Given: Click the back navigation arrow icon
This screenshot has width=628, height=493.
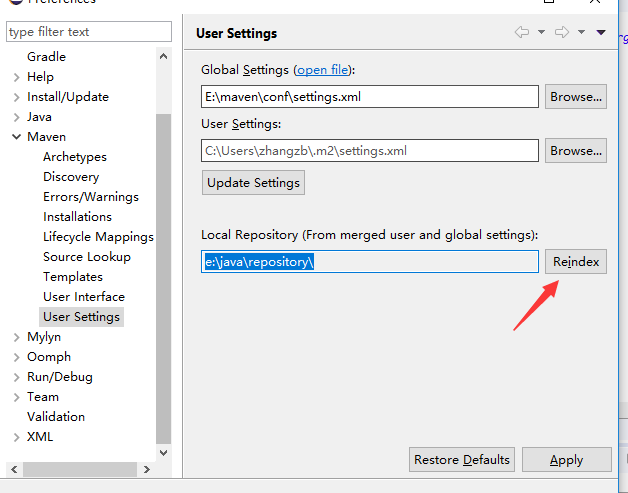Looking at the screenshot, I should tap(522, 33).
